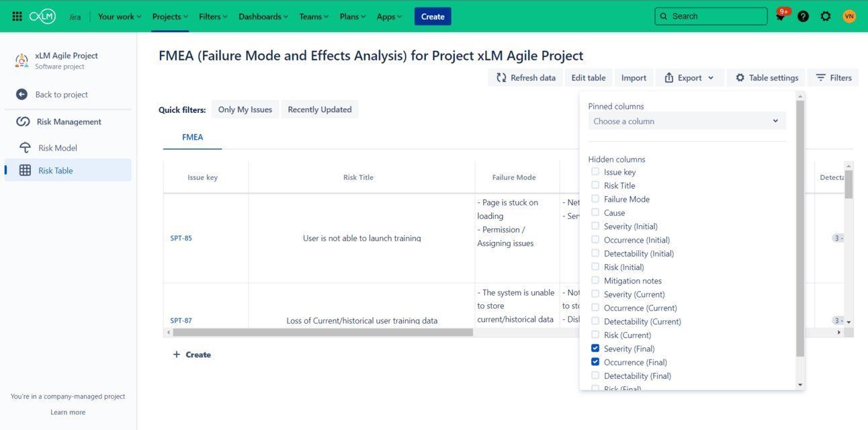Open the Filters panel
This screenshot has height=430, width=868.
click(833, 78)
